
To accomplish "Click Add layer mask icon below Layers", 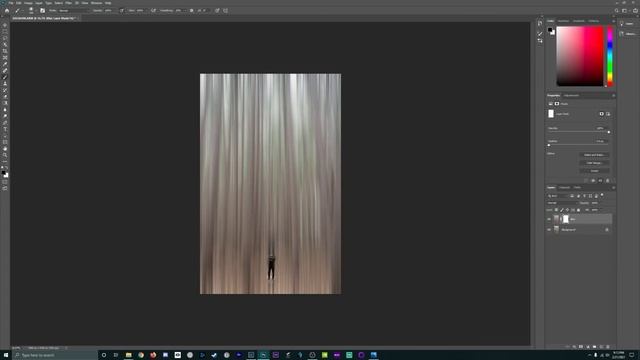I will 581,347.
